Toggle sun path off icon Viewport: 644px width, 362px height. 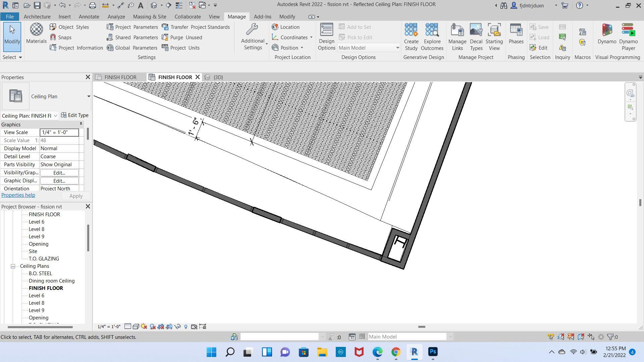144,326
